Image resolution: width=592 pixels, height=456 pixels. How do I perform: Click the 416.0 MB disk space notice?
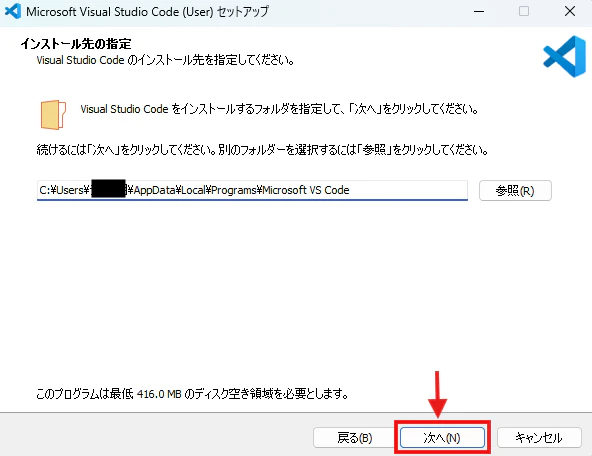pyautogui.click(x=192, y=394)
